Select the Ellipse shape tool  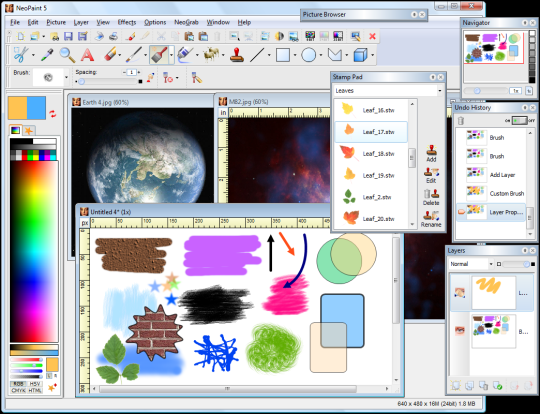point(309,55)
